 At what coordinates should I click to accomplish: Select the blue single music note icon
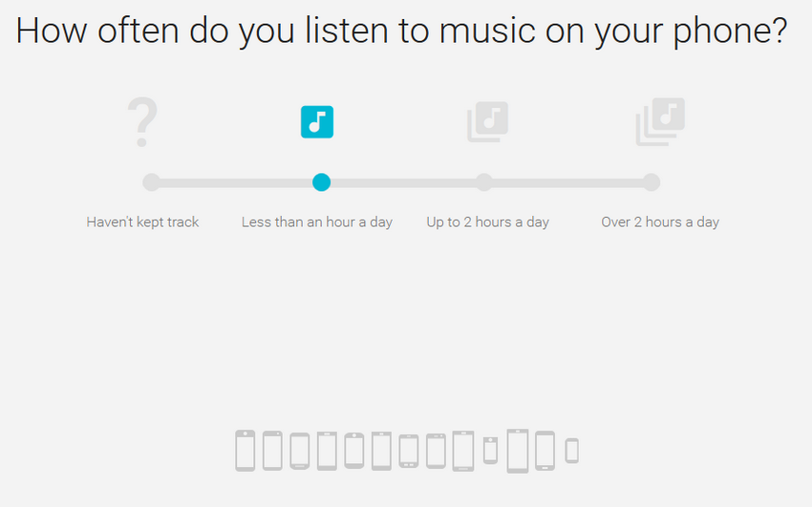pyautogui.click(x=317, y=122)
